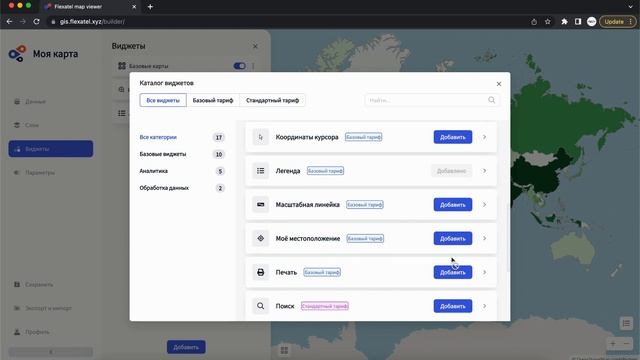Click the share icon in address bar
Image resolution: width=640 pixels, height=360 pixels.
pyautogui.click(x=534, y=22)
